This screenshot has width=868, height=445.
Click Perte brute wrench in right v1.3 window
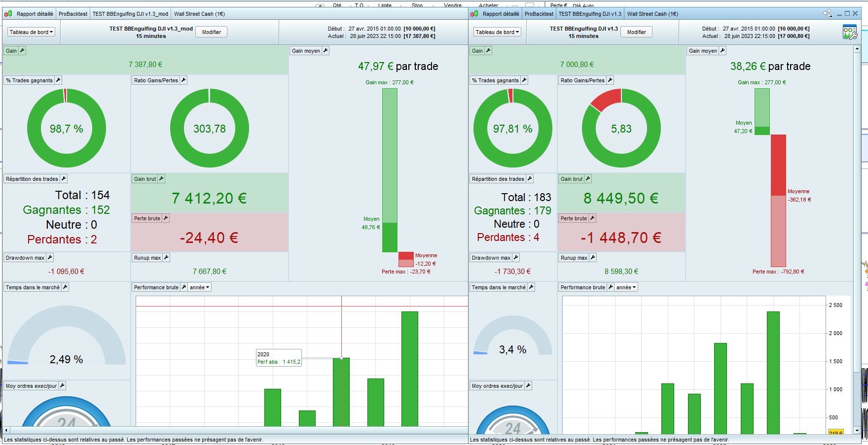pyautogui.click(x=592, y=218)
